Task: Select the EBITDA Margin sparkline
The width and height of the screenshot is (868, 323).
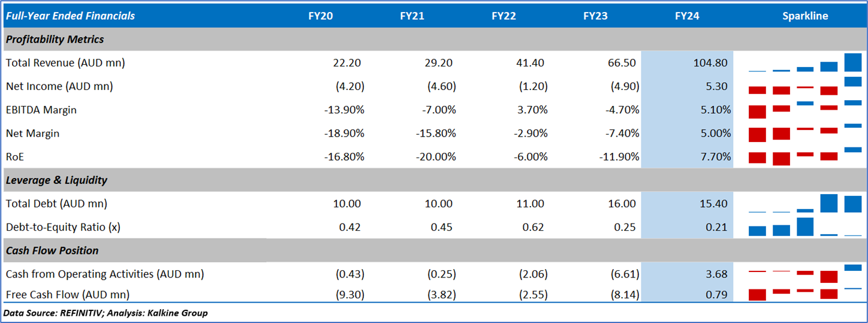Action: [804, 110]
